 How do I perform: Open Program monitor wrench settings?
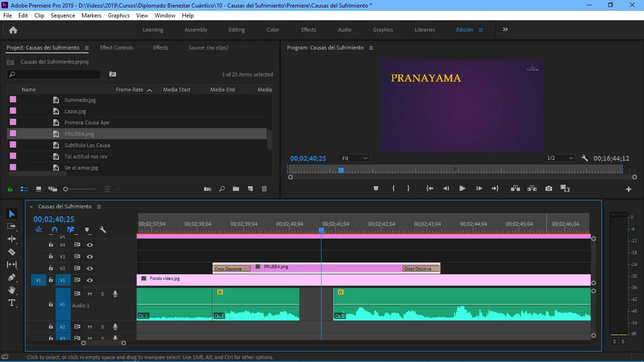tap(585, 158)
